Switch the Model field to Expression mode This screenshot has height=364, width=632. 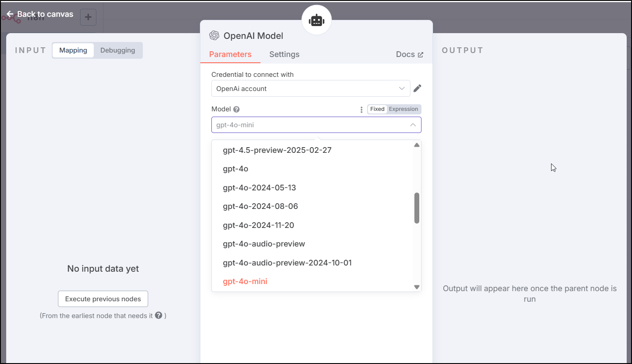(x=403, y=109)
